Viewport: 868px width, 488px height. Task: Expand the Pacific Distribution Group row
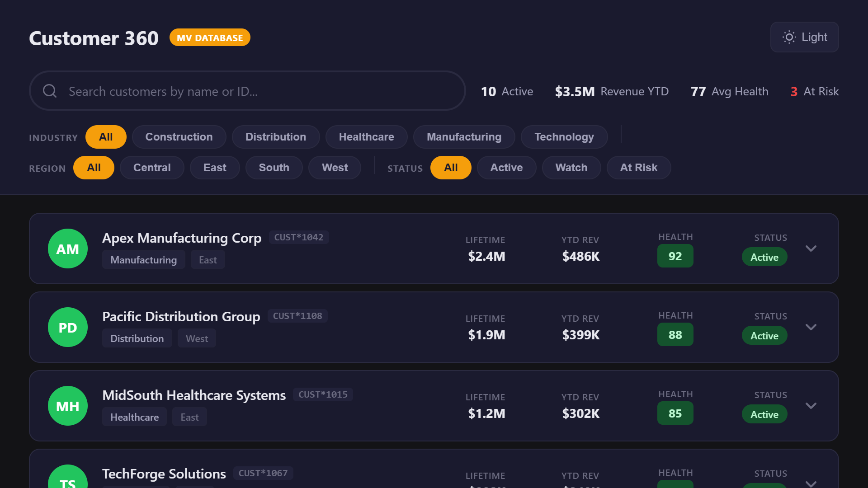point(811,327)
